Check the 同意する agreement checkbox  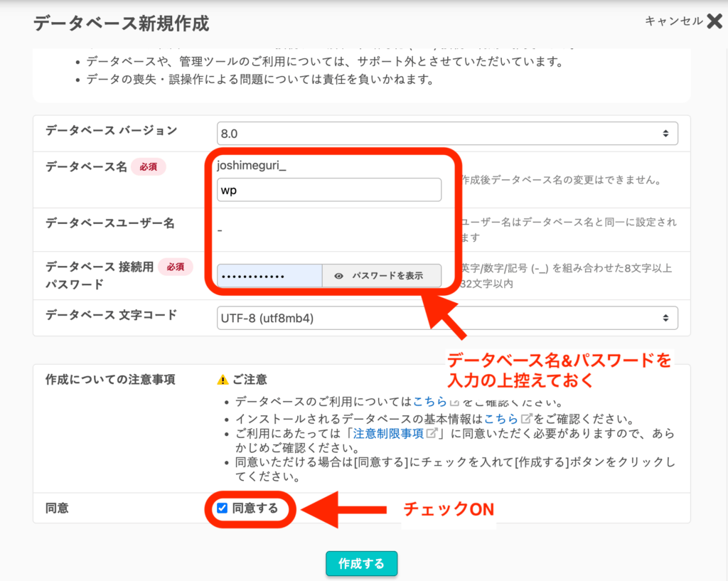coord(223,508)
